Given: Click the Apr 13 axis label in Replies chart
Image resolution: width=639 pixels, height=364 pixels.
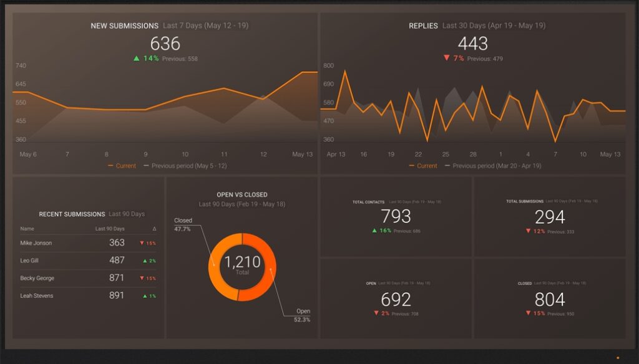Looking at the screenshot, I should point(336,155).
